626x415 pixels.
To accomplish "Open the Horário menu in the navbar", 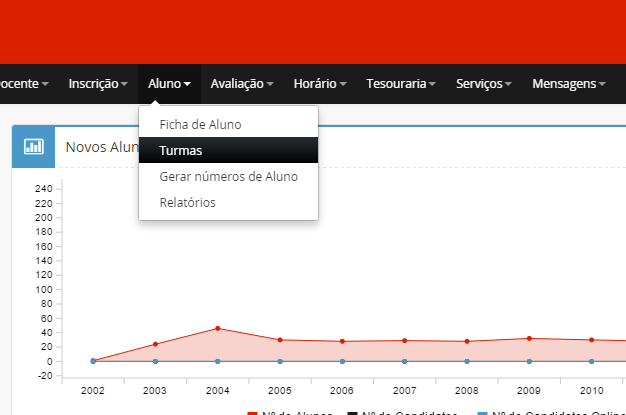I will (320, 84).
